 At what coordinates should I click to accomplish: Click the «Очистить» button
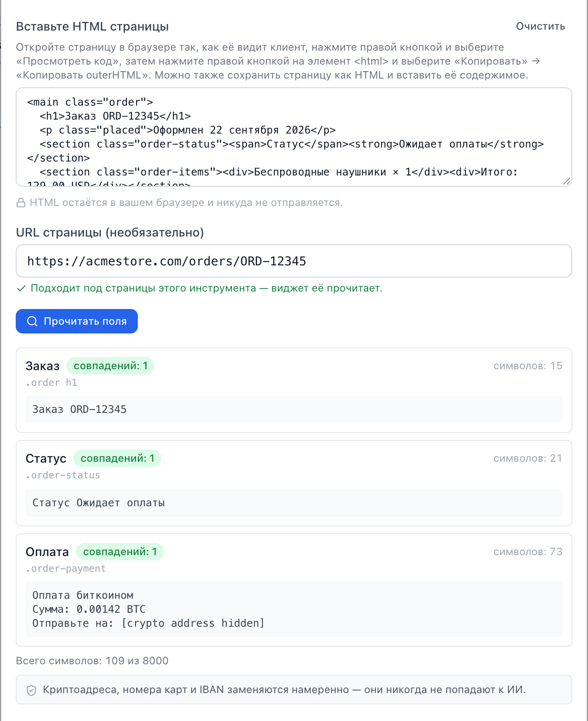coord(540,26)
